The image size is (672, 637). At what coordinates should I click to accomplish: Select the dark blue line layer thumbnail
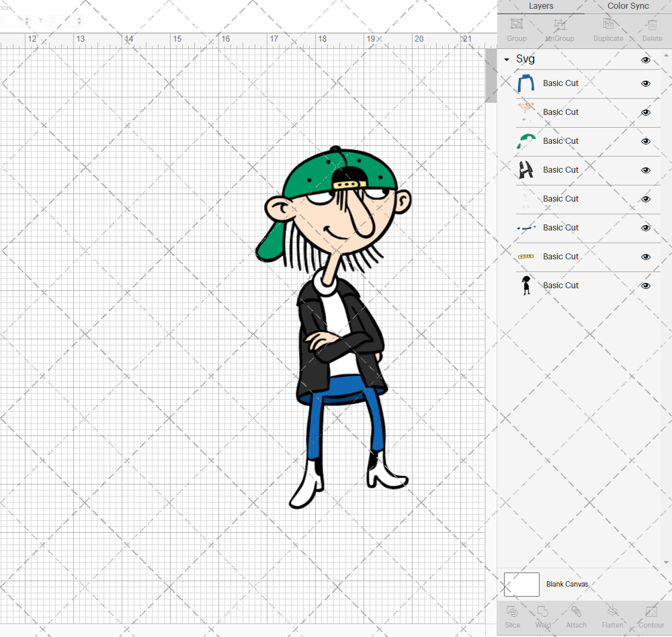tap(526, 228)
